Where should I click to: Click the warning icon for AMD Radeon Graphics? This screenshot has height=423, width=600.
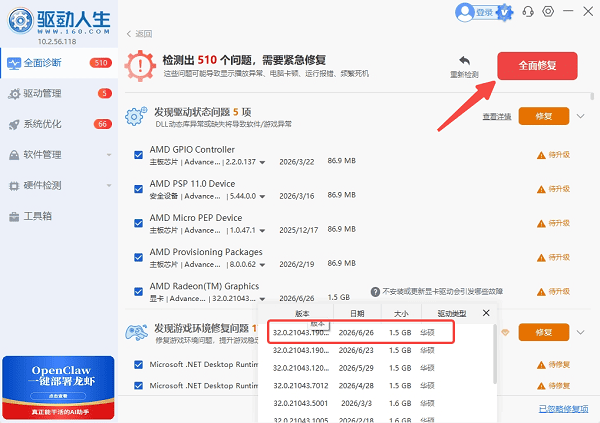(541, 292)
